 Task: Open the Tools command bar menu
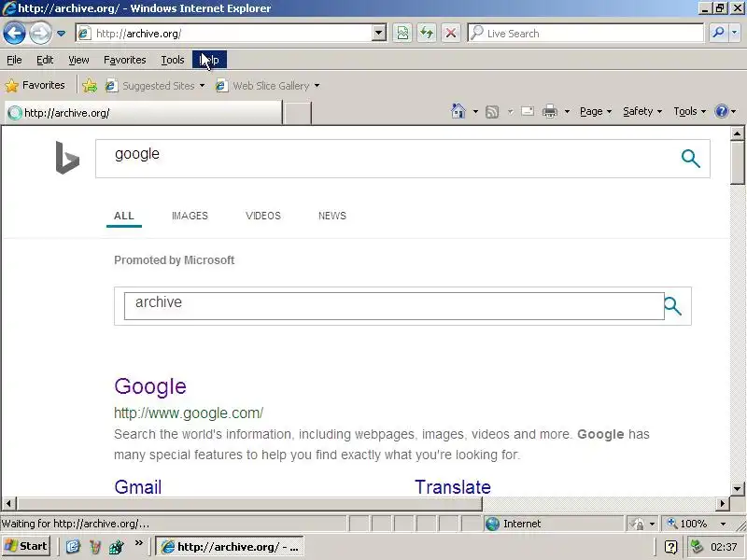tap(689, 111)
